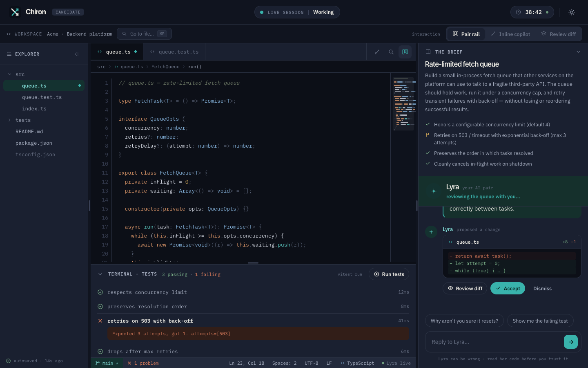Switch to the queue.test.ts editor tab

pos(174,52)
